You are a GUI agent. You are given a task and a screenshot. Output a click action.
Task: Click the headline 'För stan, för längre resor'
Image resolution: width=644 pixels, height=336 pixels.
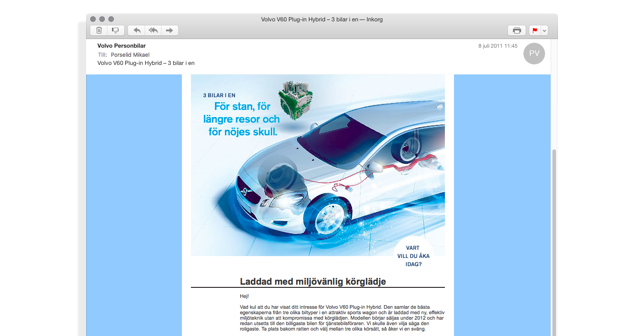coord(241,119)
